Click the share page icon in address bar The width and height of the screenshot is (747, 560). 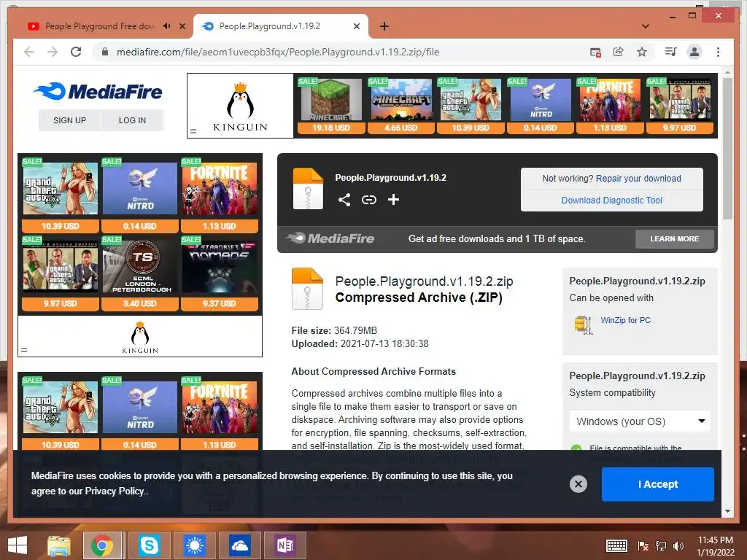point(619,52)
